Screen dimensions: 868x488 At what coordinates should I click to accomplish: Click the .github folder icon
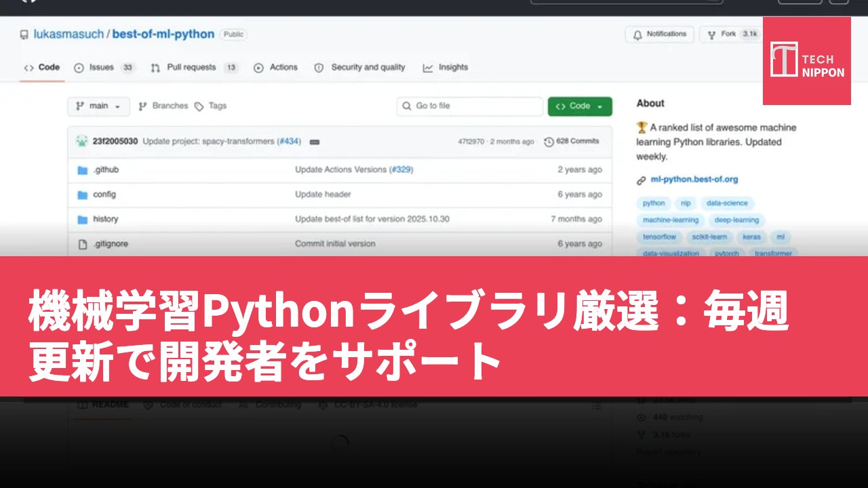pyautogui.click(x=83, y=170)
